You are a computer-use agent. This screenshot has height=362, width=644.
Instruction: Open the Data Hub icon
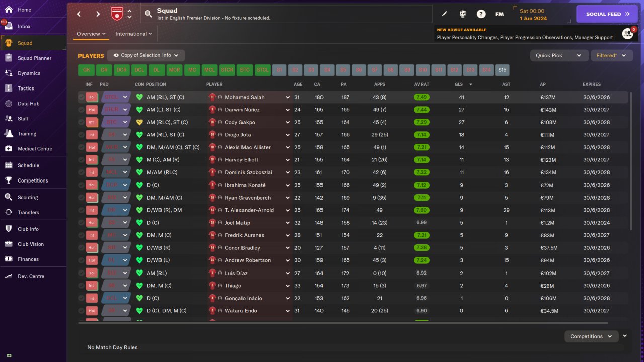(9, 104)
